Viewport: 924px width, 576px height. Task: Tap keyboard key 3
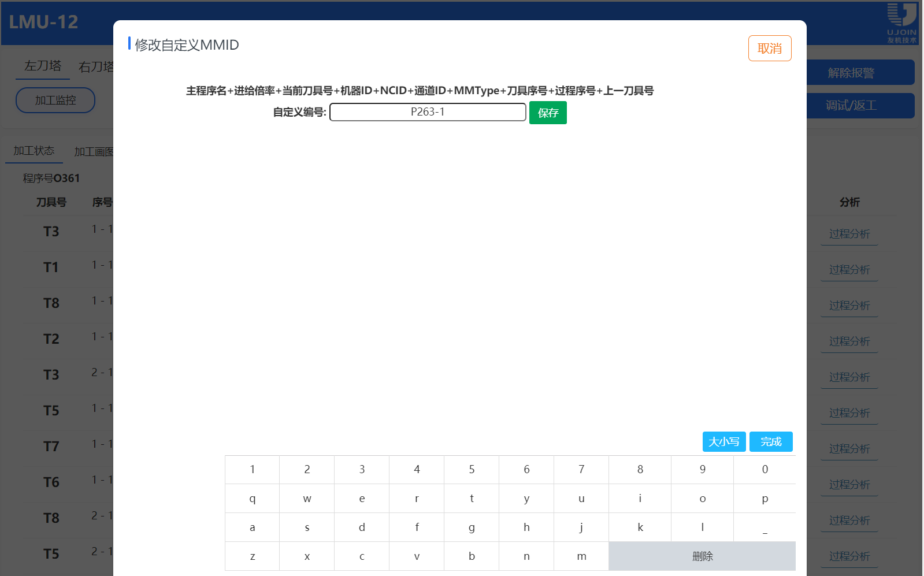(x=362, y=470)
